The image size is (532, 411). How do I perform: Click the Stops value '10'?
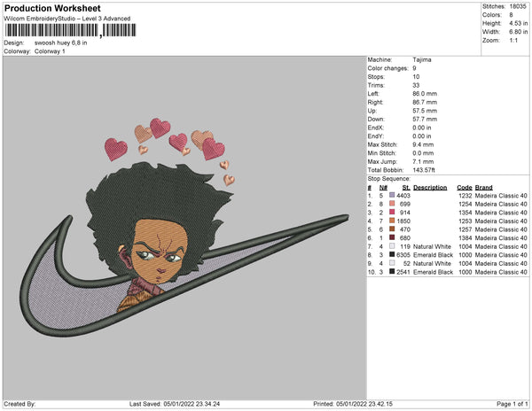pos(416,76)
